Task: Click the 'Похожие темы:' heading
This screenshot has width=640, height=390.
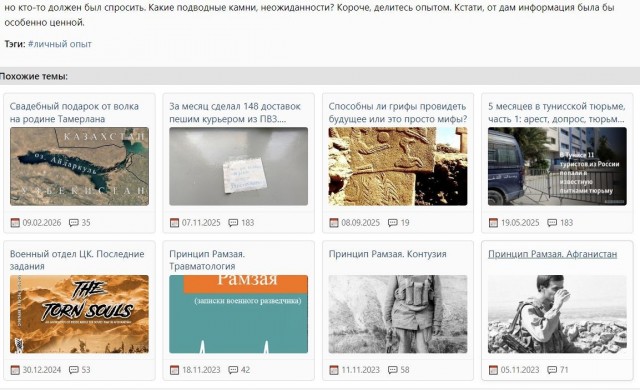Action: point(33,76)
